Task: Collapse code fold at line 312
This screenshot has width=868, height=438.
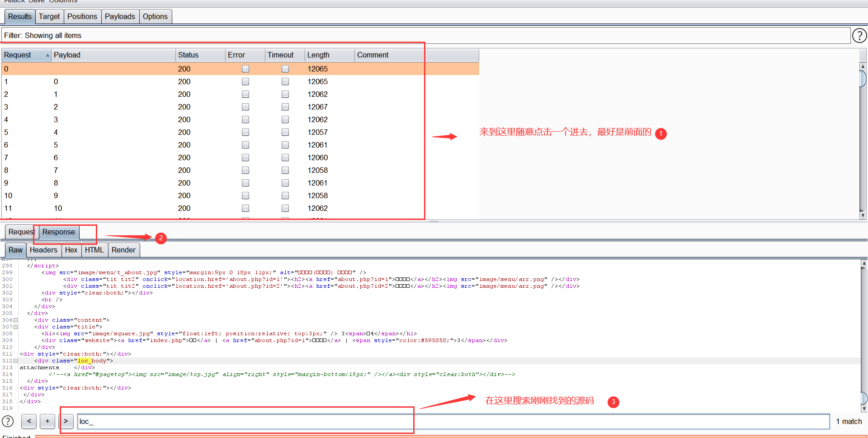Action: tap(15, 361)
